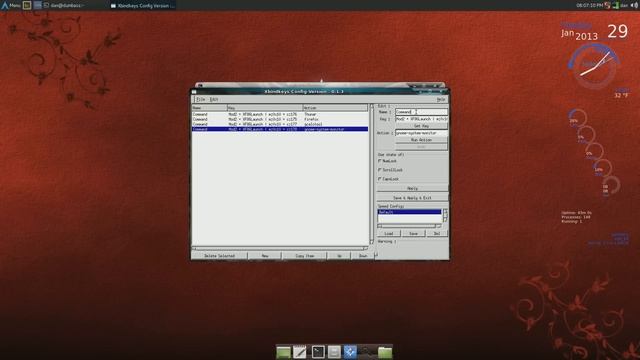
Task: Click the clock in the top panel
Action: coord(589,5)
